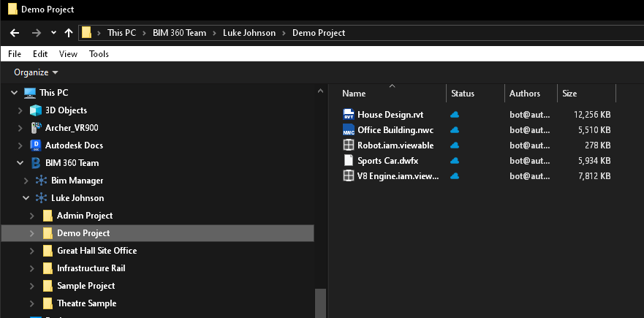
Task: Select the Demo Project tree item
Action: pos(157,233)
